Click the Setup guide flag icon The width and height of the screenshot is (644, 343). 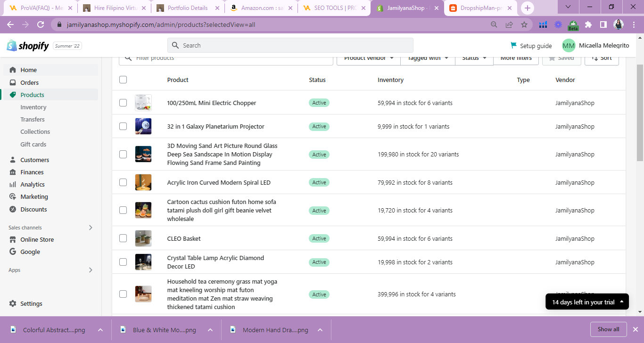click(513, 46)
